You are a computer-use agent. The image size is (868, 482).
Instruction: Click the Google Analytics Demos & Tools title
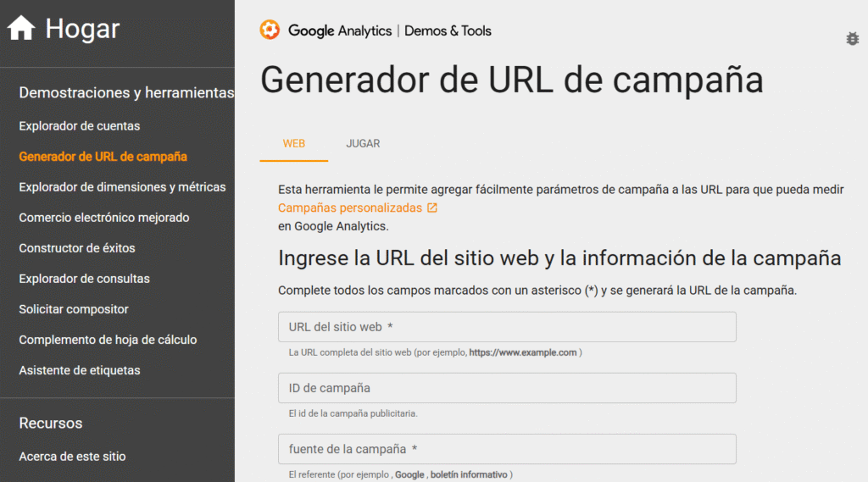click(390, 30)
